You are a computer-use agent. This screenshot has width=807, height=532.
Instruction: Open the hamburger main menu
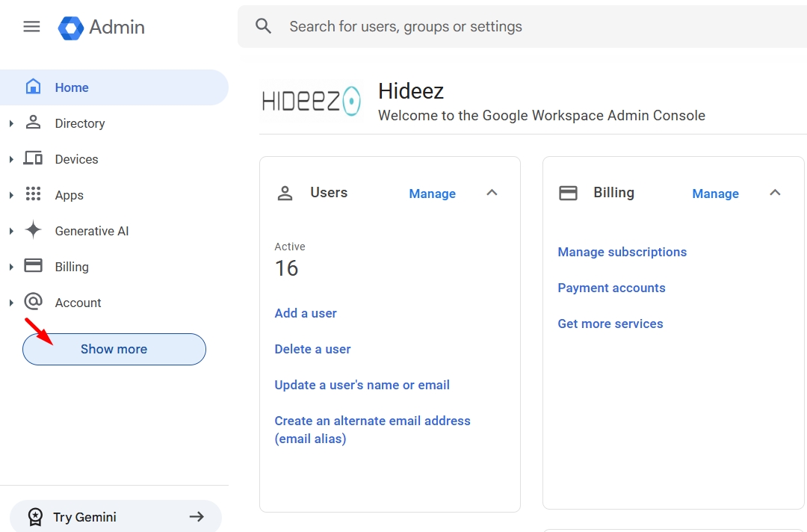31,26
